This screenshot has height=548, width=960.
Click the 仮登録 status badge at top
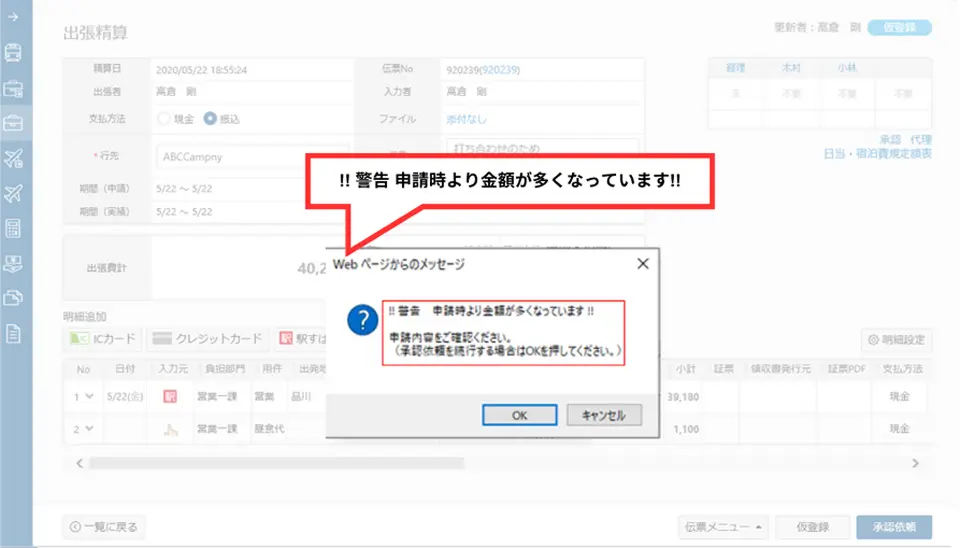[899, 28]
